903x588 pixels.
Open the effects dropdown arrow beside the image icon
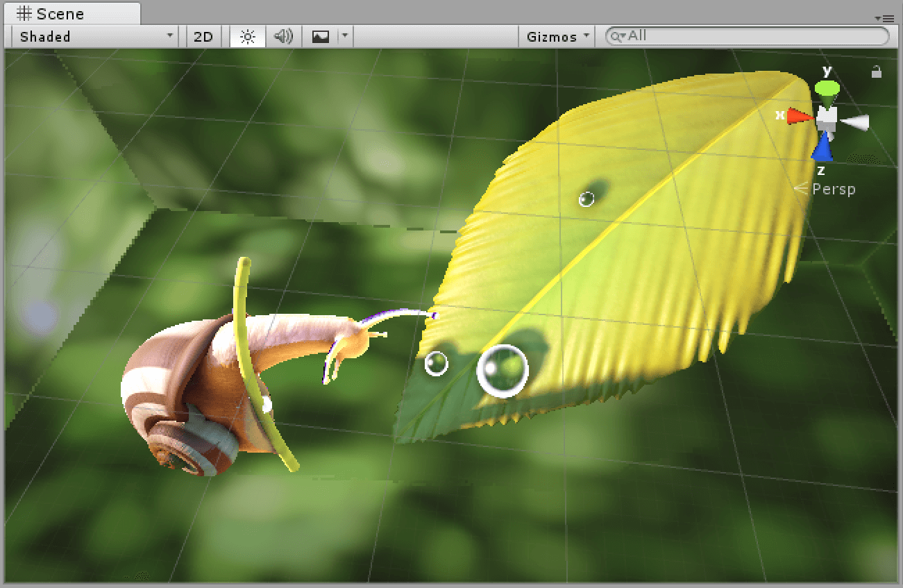coord(346,37)
